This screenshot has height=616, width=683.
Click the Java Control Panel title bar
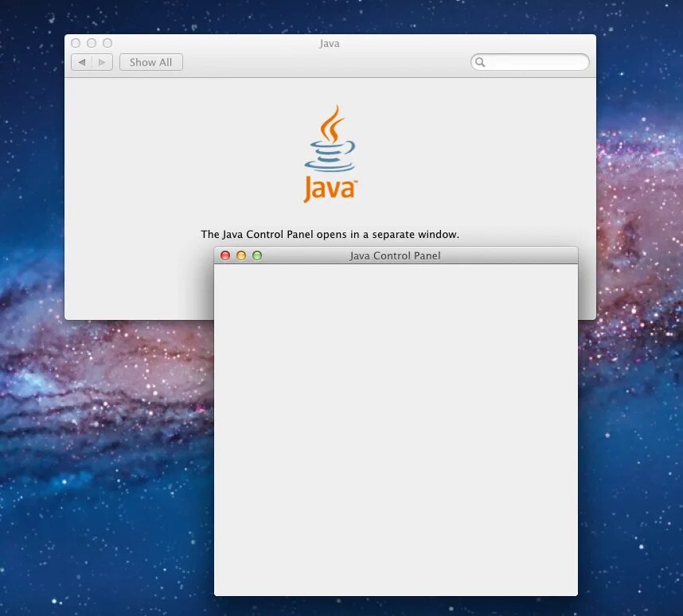[396, 255]
